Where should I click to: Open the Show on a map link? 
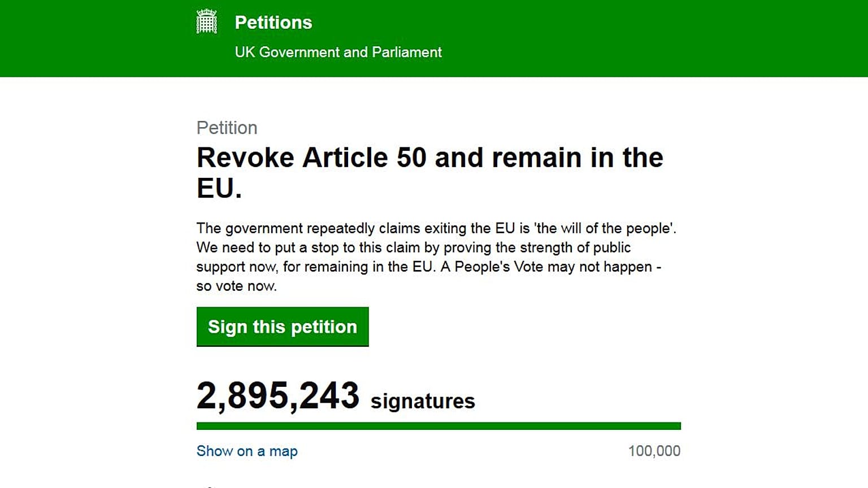tap(247, 451)
